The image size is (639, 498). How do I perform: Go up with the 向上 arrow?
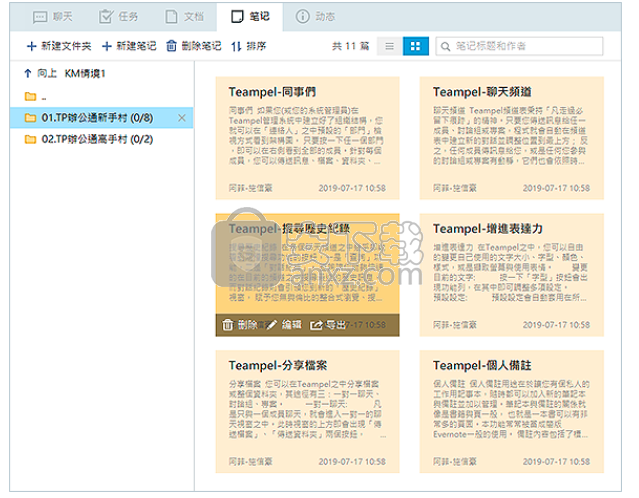tap(40, 73)
